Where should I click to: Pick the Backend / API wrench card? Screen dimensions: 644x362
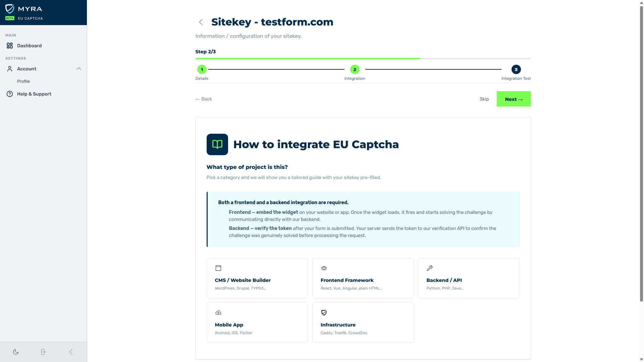(469, 278)
